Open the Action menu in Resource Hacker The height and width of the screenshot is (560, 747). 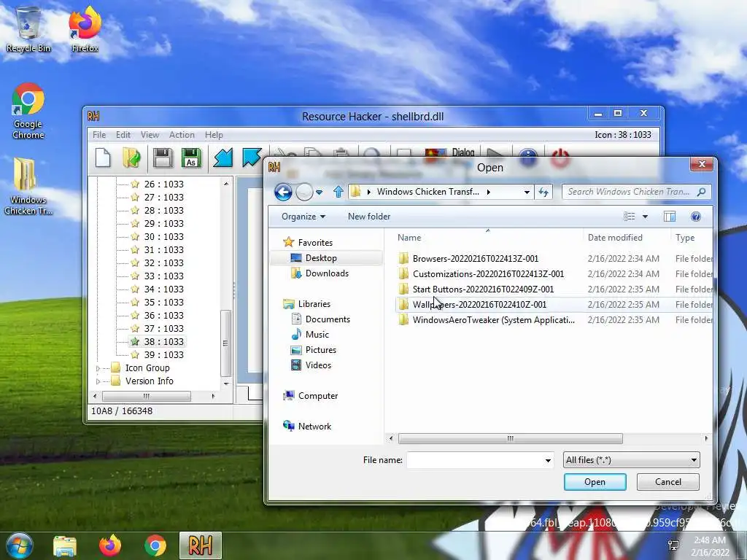(x=182, y=135)
